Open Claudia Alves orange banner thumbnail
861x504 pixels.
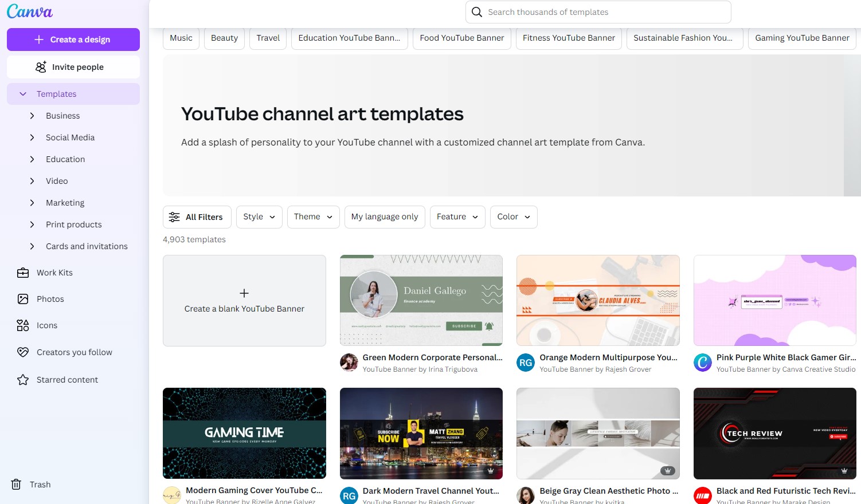pos(598,301)
